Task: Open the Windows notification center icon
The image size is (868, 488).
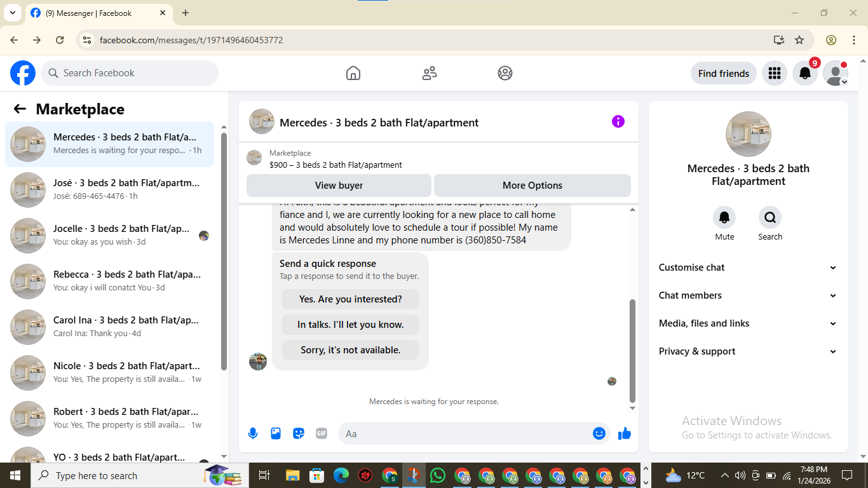Action: [x=847, y=475]
